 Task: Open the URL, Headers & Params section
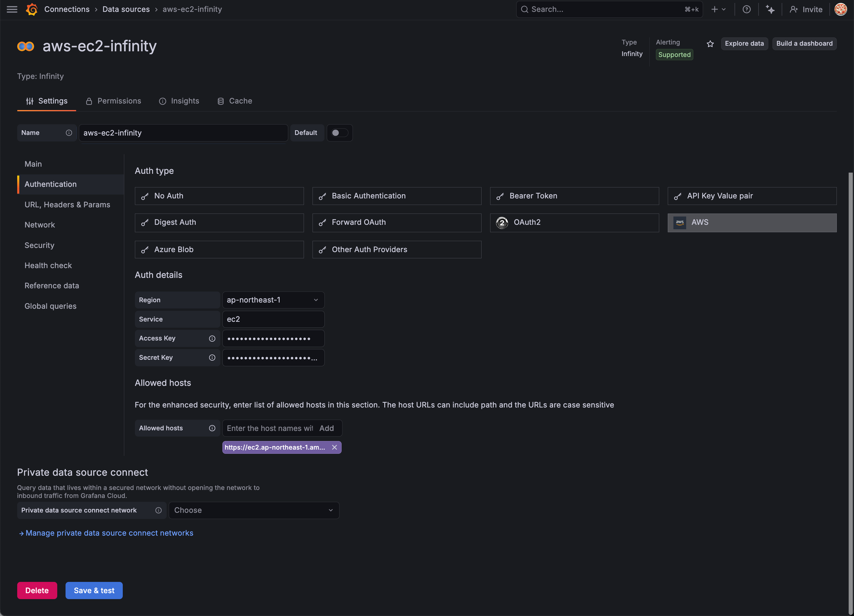[x=67, y=204]
